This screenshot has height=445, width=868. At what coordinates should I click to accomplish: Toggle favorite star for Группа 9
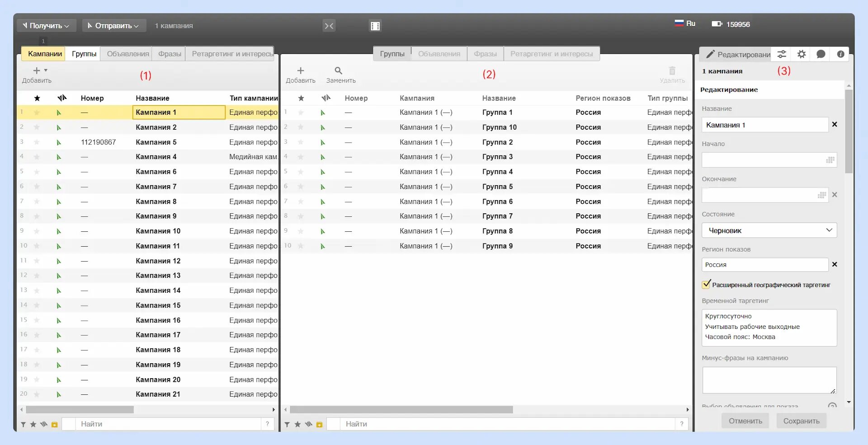tap(301, 246)
